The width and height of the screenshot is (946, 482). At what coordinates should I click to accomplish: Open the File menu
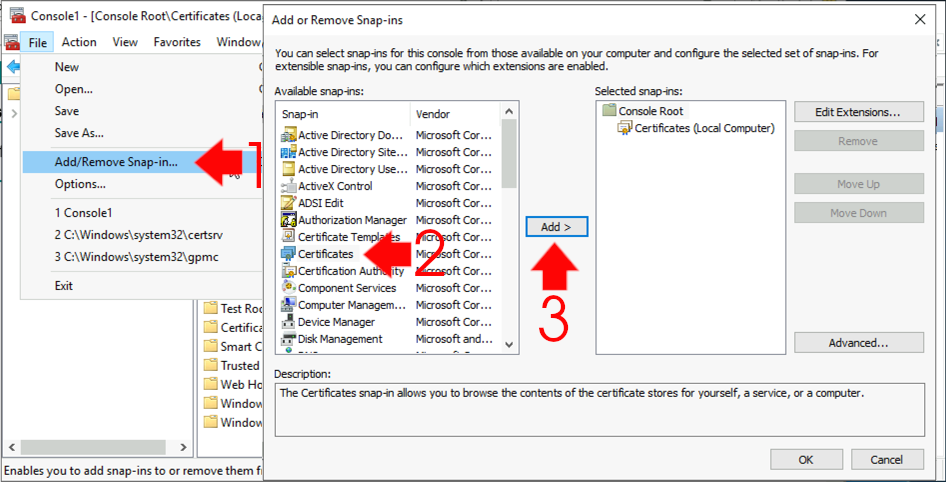tap(37, 42)
